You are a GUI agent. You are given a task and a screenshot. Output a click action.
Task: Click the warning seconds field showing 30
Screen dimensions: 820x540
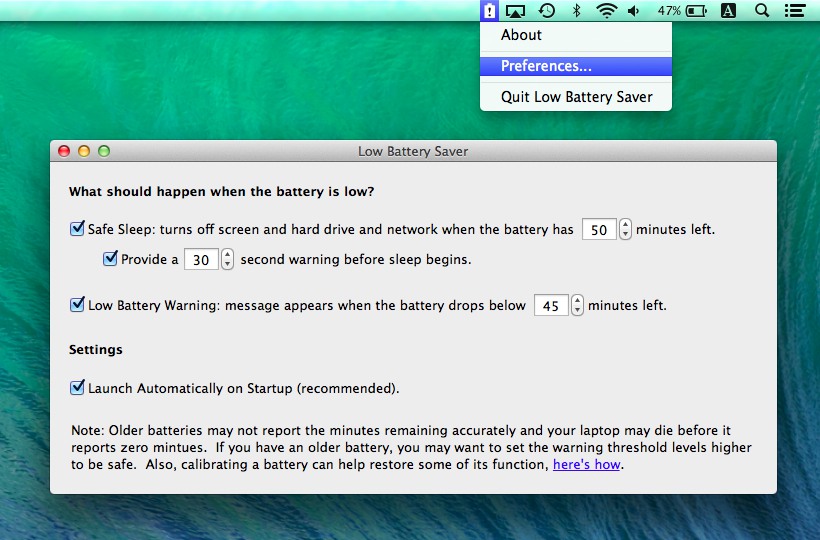201,260
